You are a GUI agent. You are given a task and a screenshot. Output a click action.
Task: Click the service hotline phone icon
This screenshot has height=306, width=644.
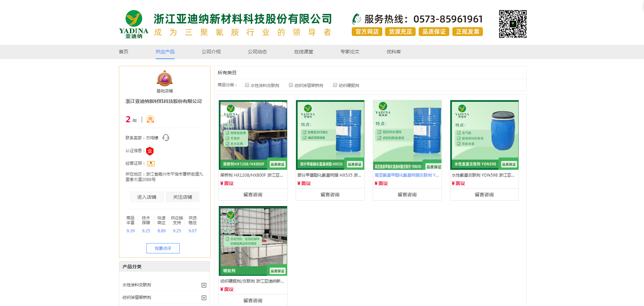[x=356, y=19]
